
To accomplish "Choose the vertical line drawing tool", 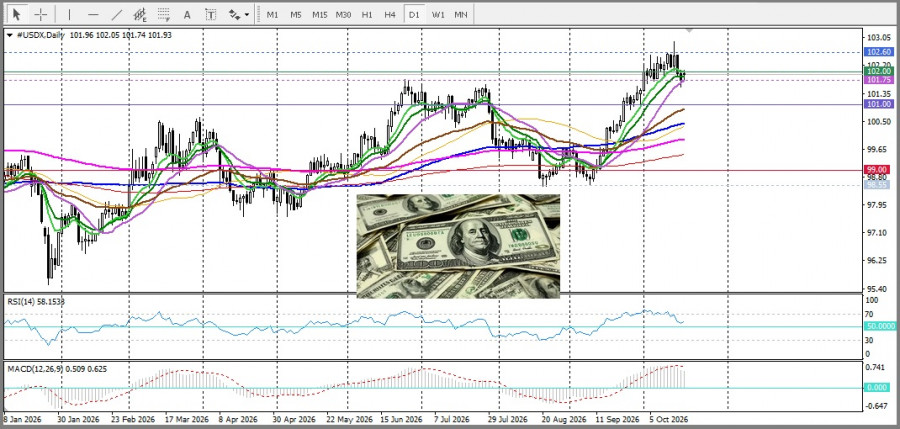I will pyautogui.click(x=69, y=14).
